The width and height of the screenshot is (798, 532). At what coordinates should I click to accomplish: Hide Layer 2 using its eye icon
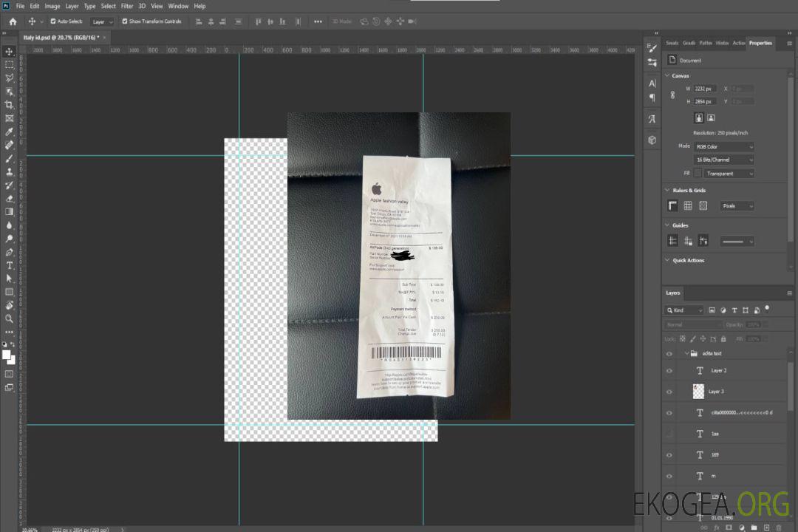pyautogui.click(x=669, y=370)
